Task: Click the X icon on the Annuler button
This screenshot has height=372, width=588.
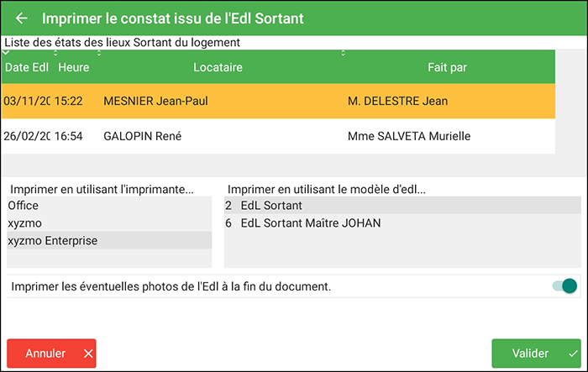Action: tap(88, 354)
